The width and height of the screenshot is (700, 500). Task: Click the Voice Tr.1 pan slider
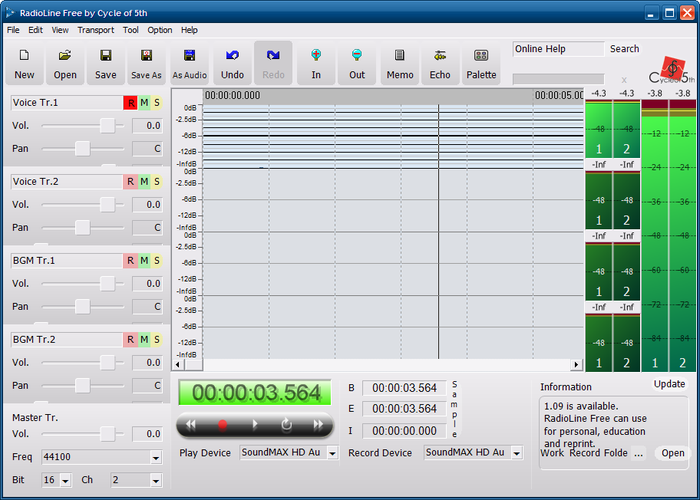(x=83, y=149)
